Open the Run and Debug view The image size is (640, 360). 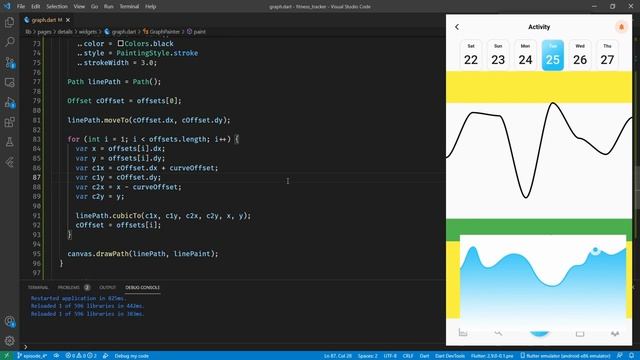[9, 102]
